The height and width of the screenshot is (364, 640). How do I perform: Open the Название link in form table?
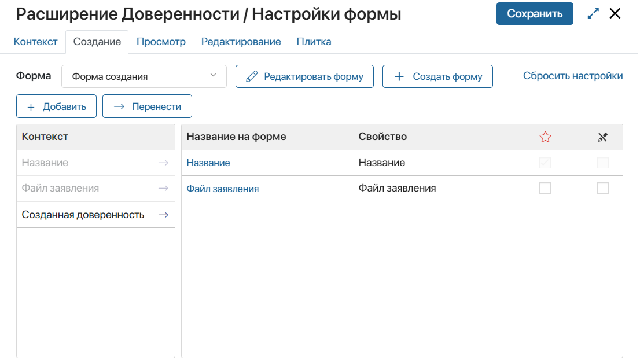point(208,163)
